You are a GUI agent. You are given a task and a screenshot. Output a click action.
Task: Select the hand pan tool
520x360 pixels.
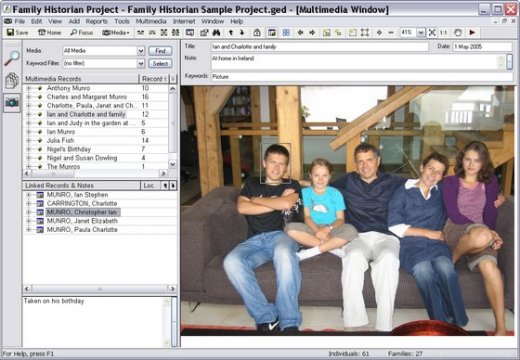click(x=458, y=32)
